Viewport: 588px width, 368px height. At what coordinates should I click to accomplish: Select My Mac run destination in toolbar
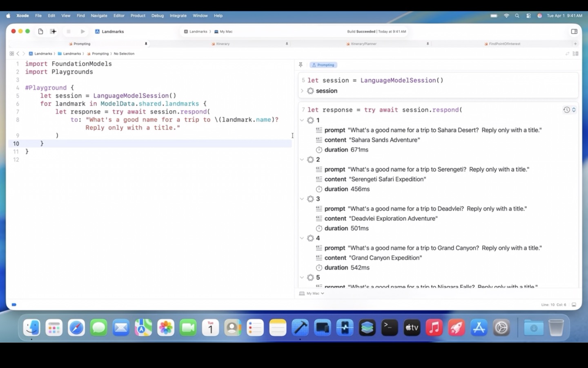[x=226, y=31]
